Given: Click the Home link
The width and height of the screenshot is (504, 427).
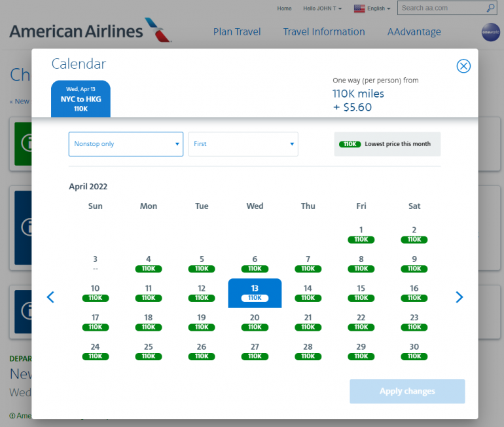Looking at the screenshot, I should (284, 9).
